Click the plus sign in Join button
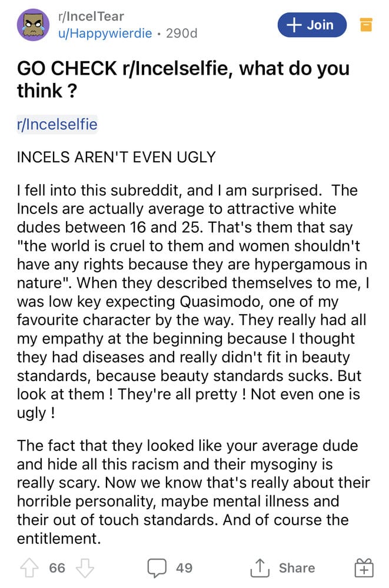Screen dimensions: 389x588 293,25
